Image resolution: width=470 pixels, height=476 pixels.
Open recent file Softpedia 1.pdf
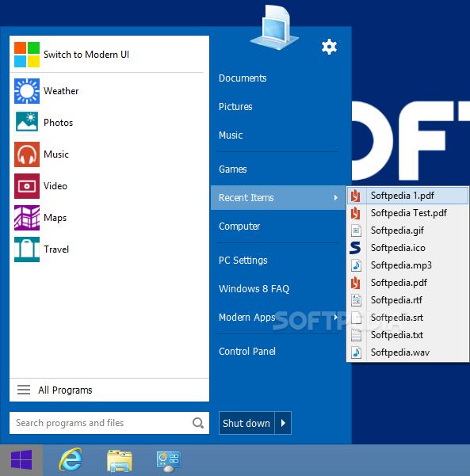[407, 196]
